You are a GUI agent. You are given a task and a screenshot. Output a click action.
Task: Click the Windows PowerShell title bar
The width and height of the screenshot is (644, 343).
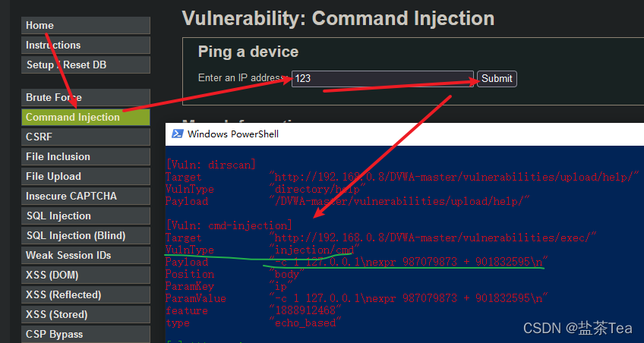pos(405,134)
